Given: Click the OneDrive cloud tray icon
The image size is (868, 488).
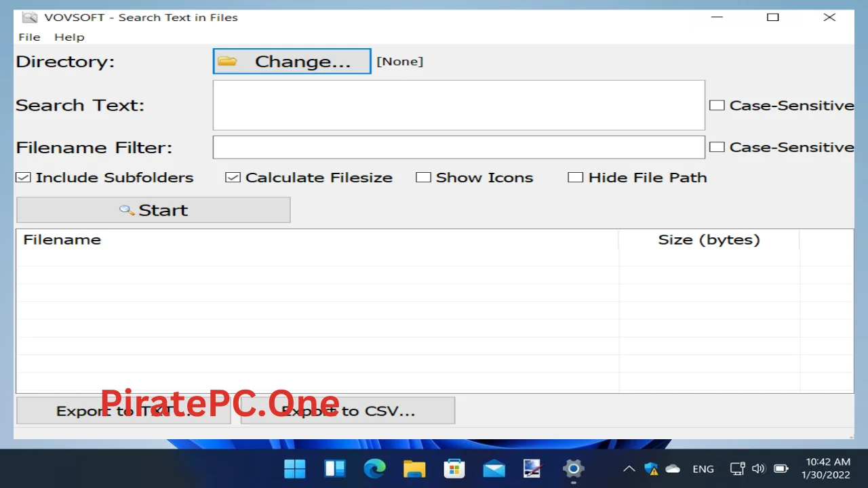Looking at the screenshot, I should click(673, 468).
